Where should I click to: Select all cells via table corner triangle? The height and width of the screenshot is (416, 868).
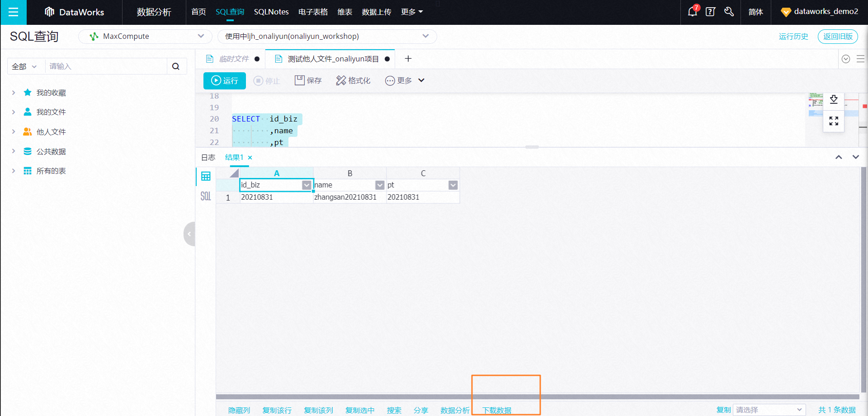(x=234, y=173)
